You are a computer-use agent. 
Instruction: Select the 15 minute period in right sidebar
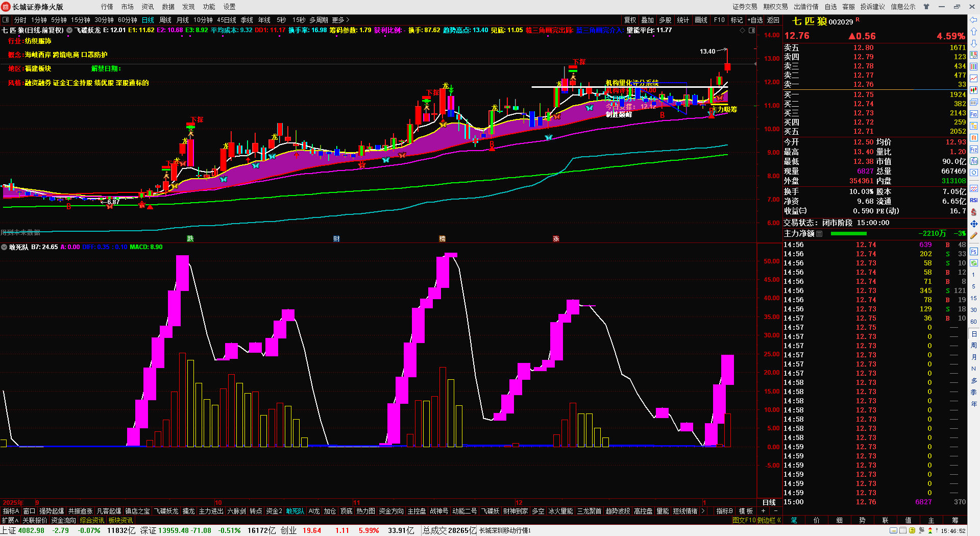[x=974, y=298]
